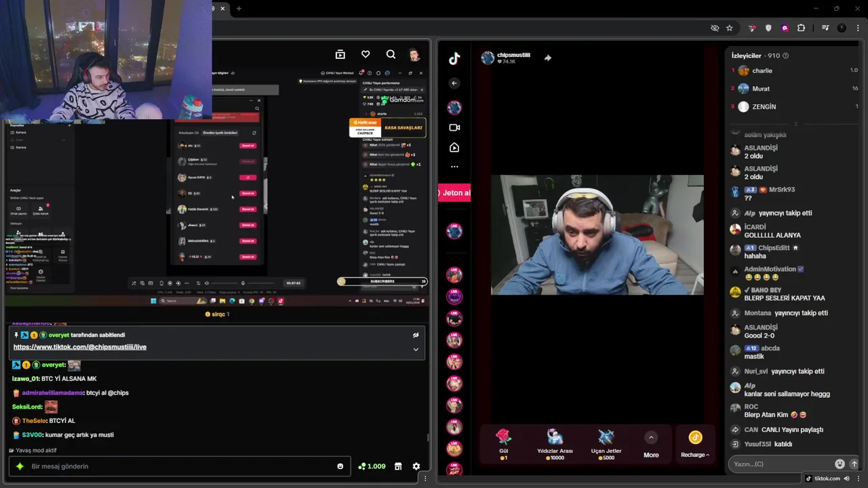Bookmark this page with the star icon
Image resolution: width=868 pixels, height=488 pixels.
(x=729, y=28)
